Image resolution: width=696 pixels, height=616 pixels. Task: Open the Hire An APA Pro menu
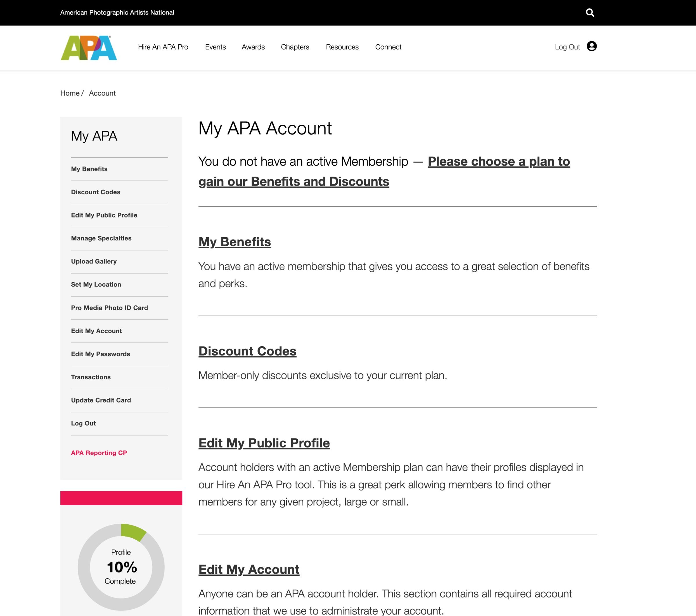(x=163, y=47)
